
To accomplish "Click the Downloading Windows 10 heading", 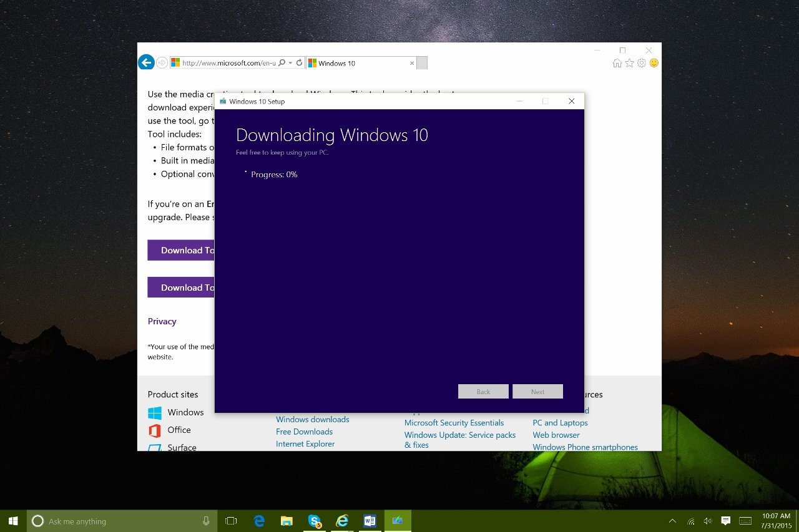I will (x=332, y=135).
